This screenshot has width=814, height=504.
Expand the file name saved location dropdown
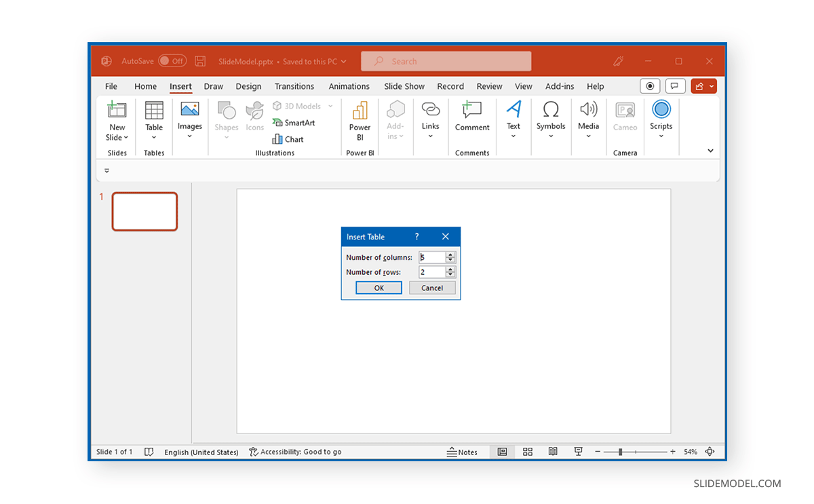(x=343, y=62)
